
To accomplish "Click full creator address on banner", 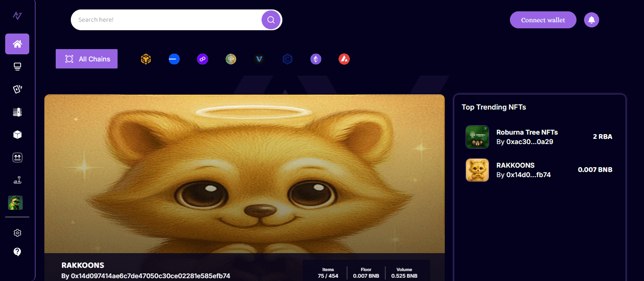I will click(x=150, y=276).
